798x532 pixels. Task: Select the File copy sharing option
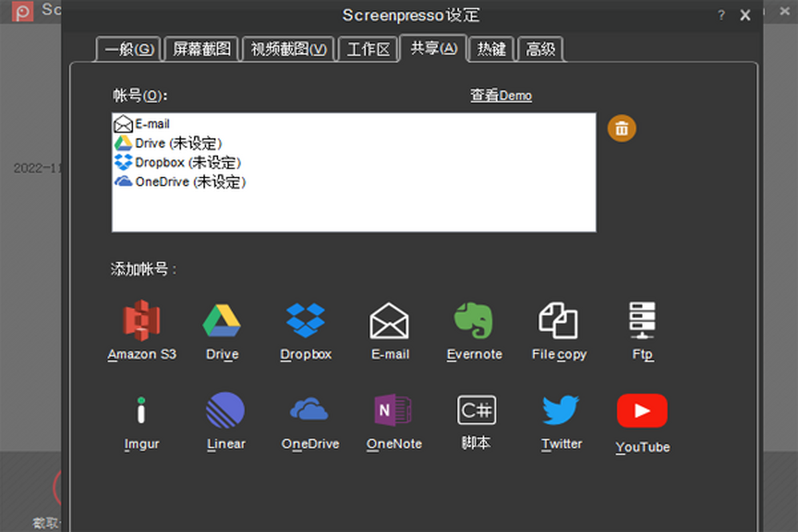[x=558, y=321]
